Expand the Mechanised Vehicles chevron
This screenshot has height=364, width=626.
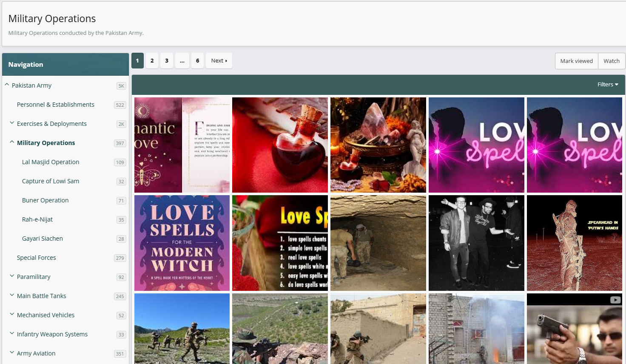[12, 314]
